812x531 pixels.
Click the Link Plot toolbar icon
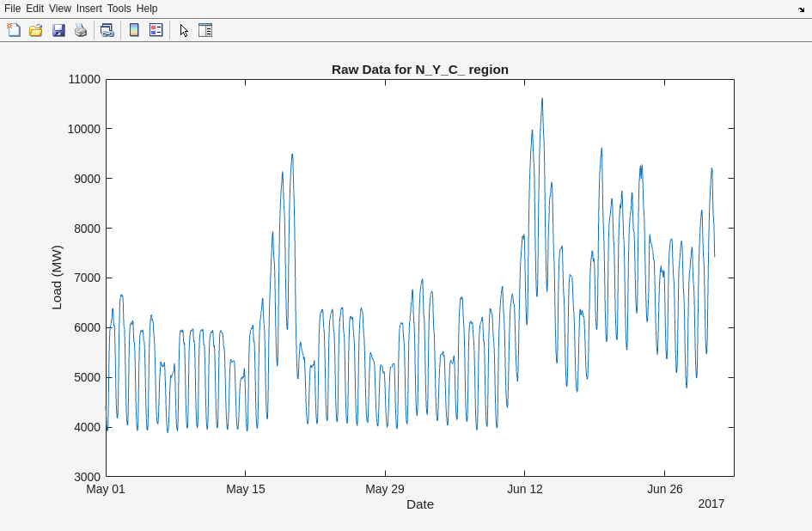[x=107, y=30]
